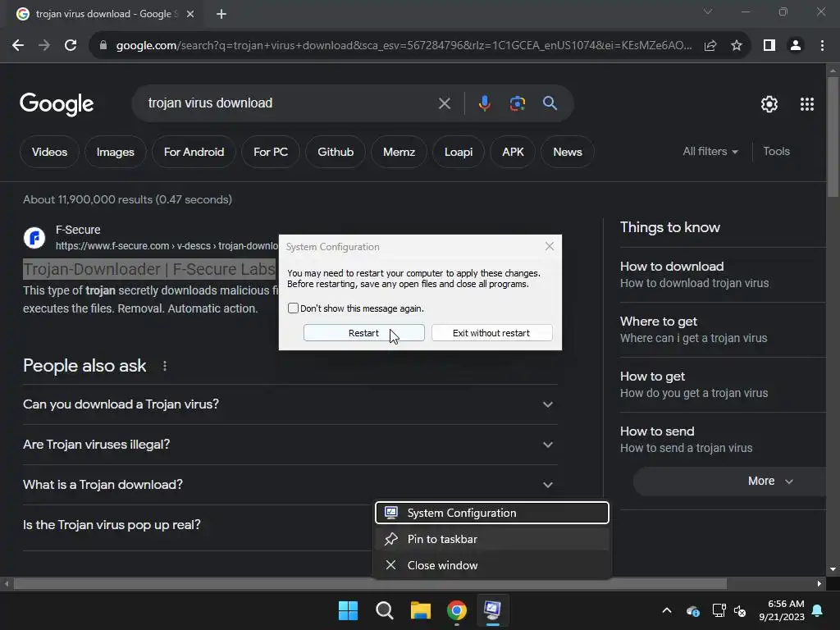The height and width of the screenshot is (630, 840).
Task: Open Trojan-Downloader F-Secure Labs result
Action: tap(149, 269)
